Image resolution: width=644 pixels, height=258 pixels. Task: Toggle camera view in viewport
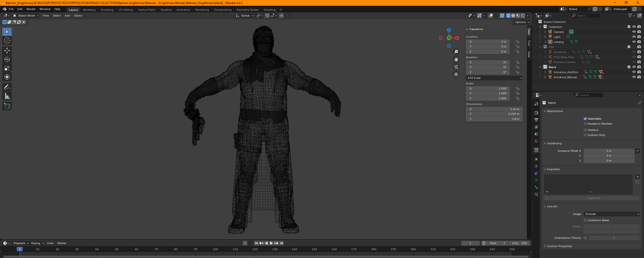[456, 67]
